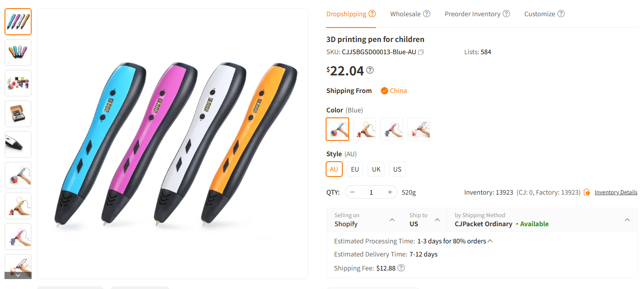644x289 pixels.
Task: Click the help icon next to the price
Action: [370, 70]
